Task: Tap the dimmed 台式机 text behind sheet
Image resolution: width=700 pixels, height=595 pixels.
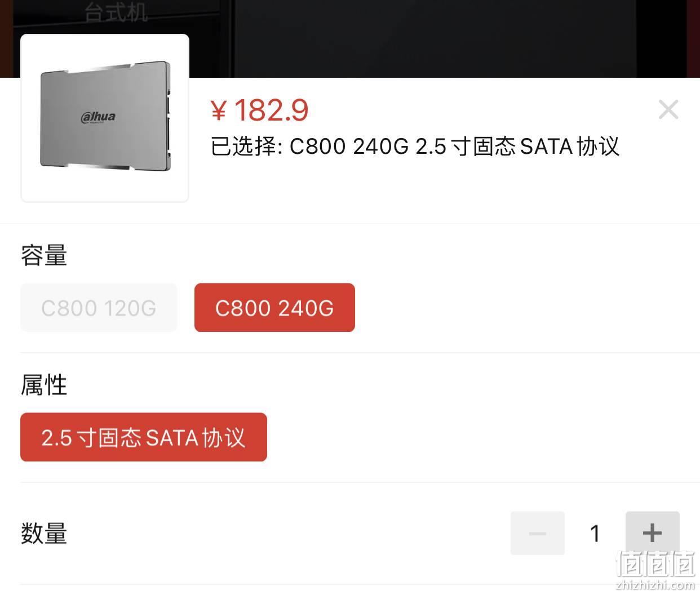Action: pyautogui.click(x=116, y=12)
